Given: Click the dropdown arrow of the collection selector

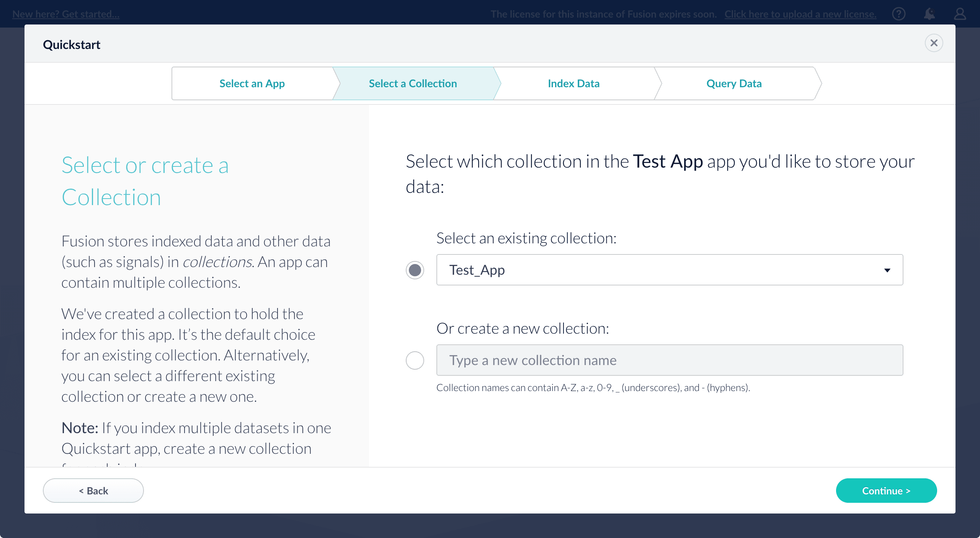Looking at the screenshot, I should [887, 271].
